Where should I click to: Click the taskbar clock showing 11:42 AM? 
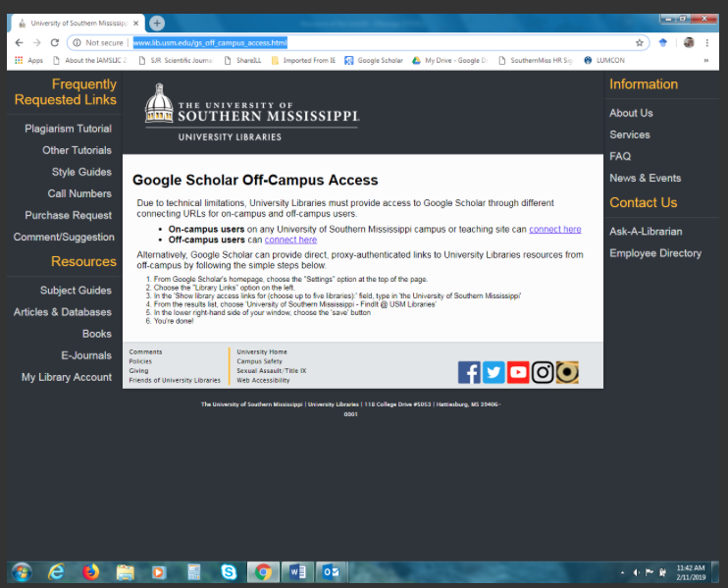691,572
